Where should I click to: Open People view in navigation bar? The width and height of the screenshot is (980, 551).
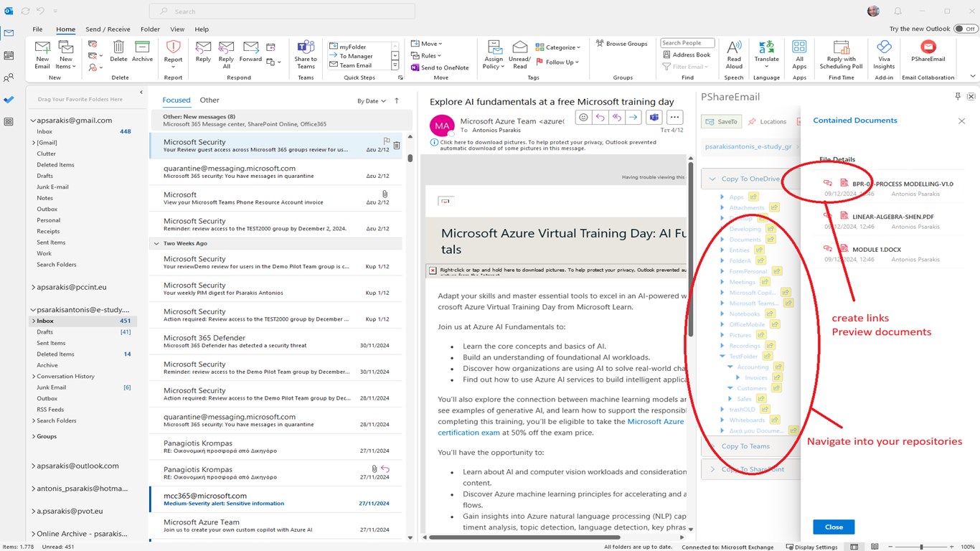click(x=9, y=77)
